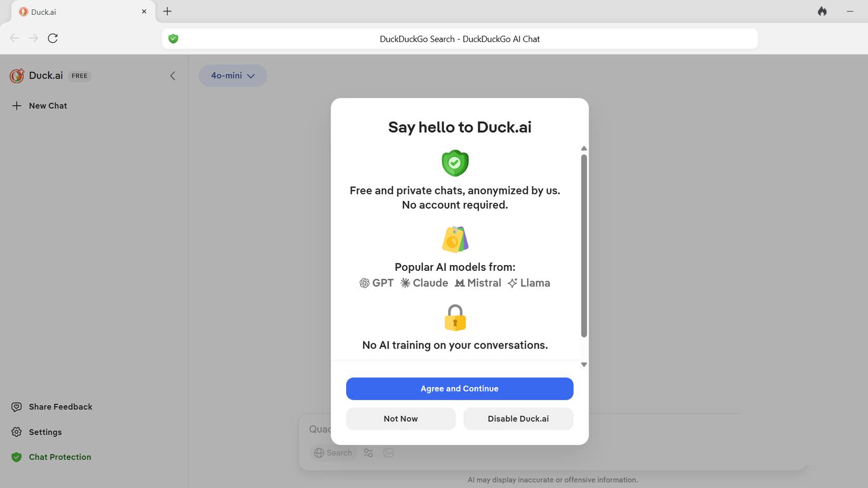
Task: Click the Duck.ai logo in the sidebar
Action: tap(16, 75)
